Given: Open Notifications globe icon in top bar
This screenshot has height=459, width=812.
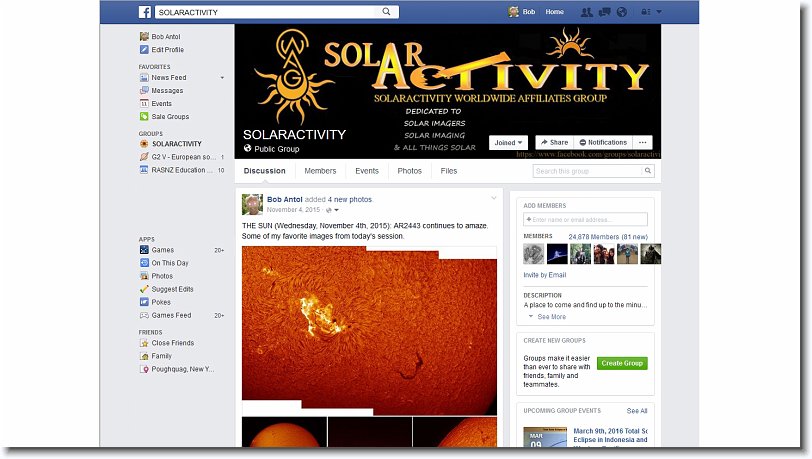Looking at the screenshot, I should (x=622, y=12).
